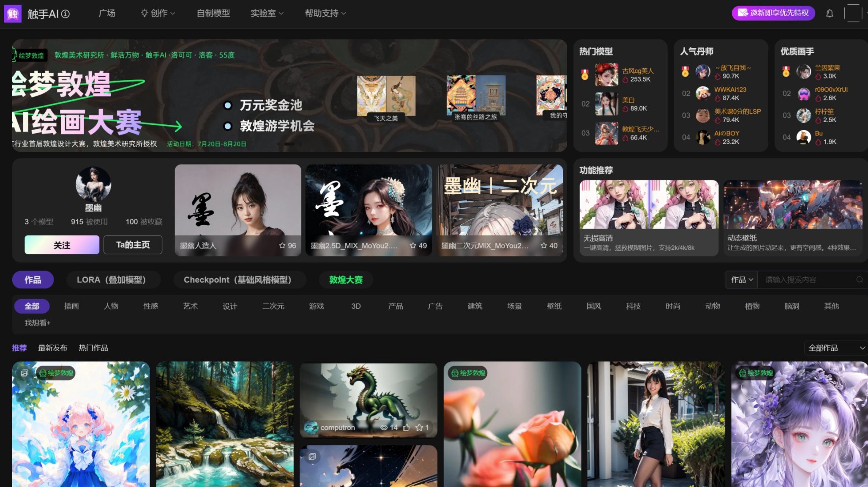Switch to 最新发布 sorting tab
The height and width of the screenshot is (487, 868).
click(52, 348)
